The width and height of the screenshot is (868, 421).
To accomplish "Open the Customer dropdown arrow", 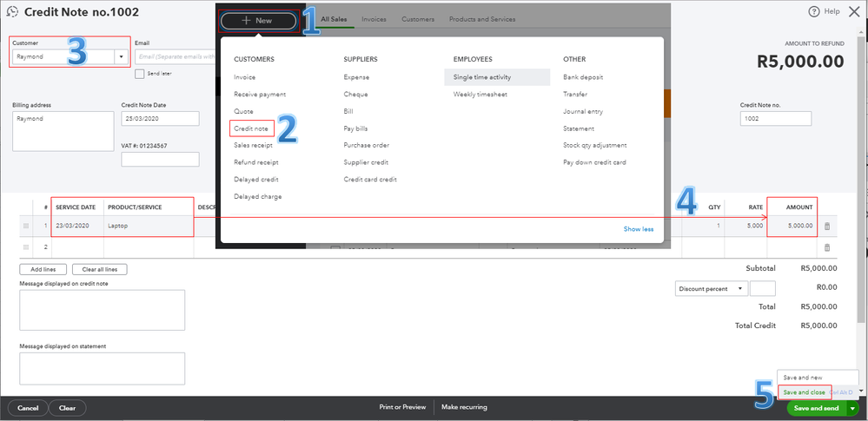I will click(x=122, y=56).
